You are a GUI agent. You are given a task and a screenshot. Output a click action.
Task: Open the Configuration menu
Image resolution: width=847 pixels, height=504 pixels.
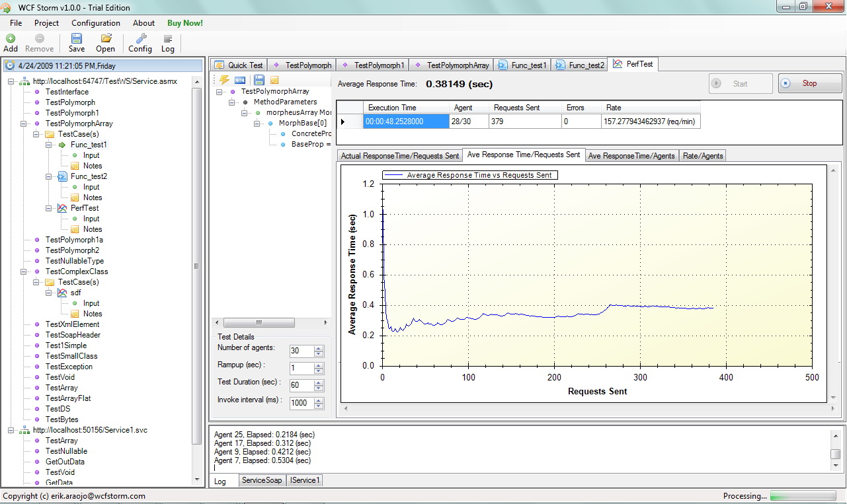[x=95, y=23]
